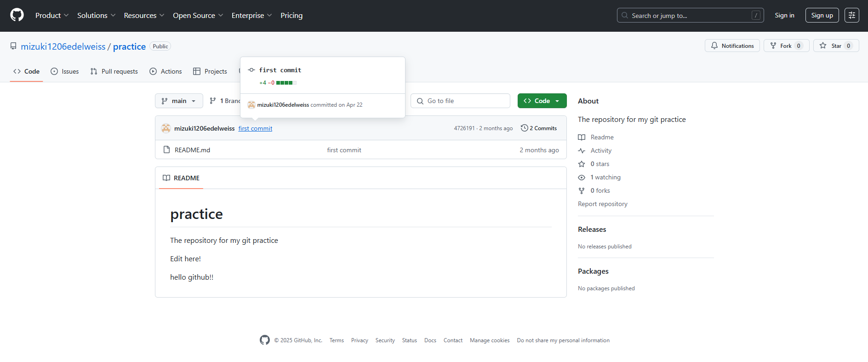This screenshot has width=868, height=362.
Task: Open first commit message in the README.md file row
Action: tap(344, 150)
